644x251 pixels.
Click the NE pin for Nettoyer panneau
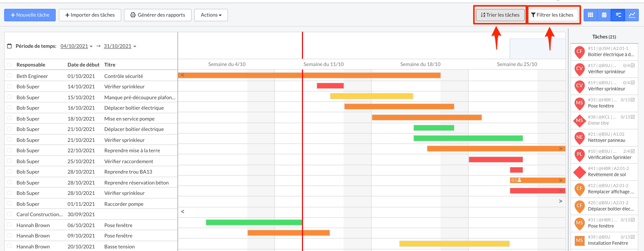[x=579, y=137]
